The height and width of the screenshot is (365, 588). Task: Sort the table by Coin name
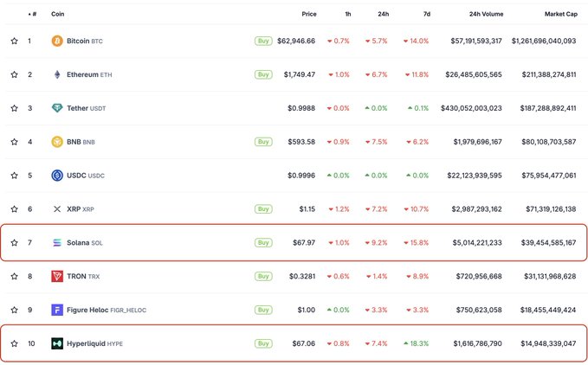coord(58,14)
